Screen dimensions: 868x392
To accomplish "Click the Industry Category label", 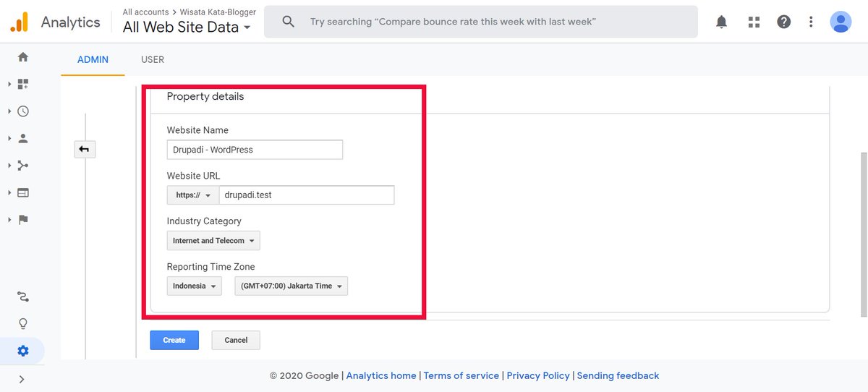I will (204, 221).
